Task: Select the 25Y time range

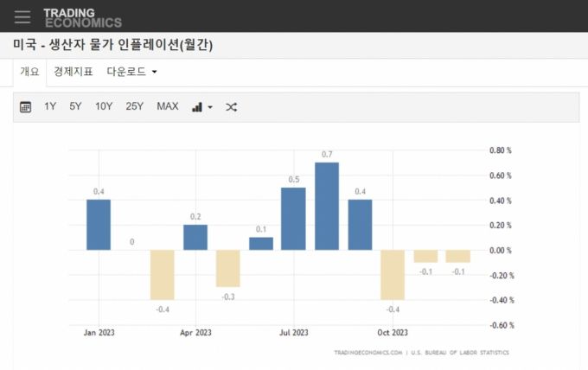Action: [134, 106]
